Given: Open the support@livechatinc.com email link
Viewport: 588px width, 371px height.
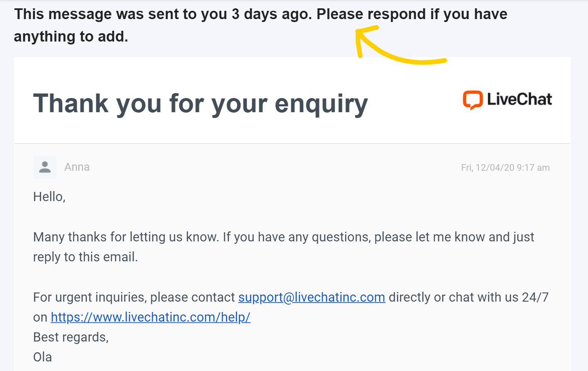Looking at the screenshot, I should pyautogui.click(x=312, y=297).
